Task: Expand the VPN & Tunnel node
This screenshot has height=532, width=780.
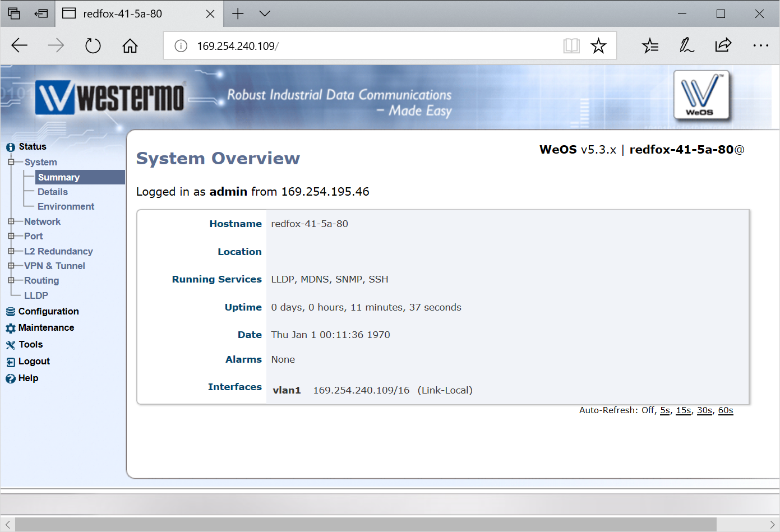Action: [x=11, y=266]
